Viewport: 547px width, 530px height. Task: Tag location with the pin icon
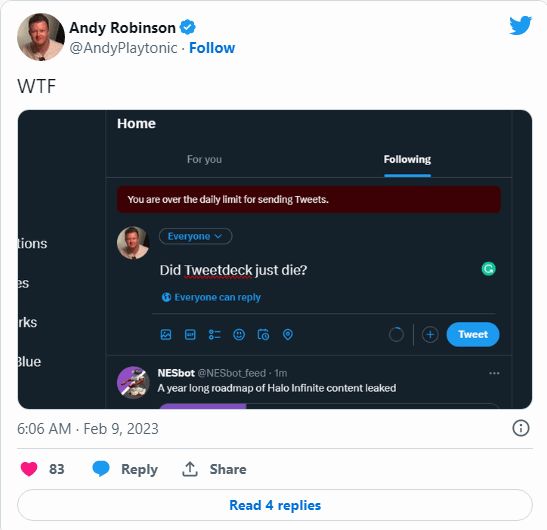pos(288,335)
